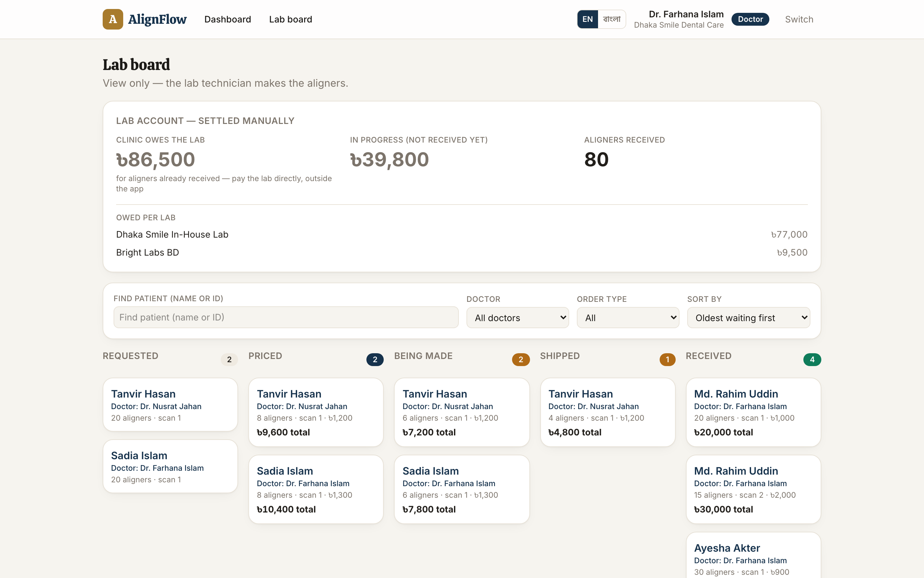Screen dimensions: 924x578
Task: Click the ৳39,800 in progress amount
Action: click(389, 159)
